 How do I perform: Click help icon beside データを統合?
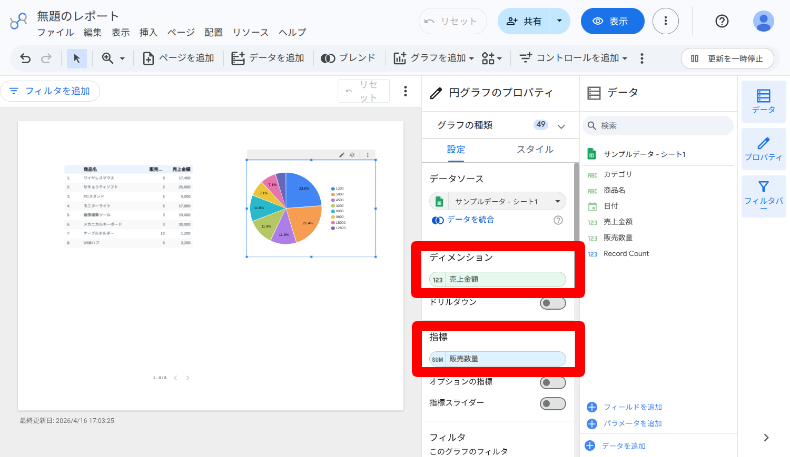pyautogui.click(x=558, y=220)
